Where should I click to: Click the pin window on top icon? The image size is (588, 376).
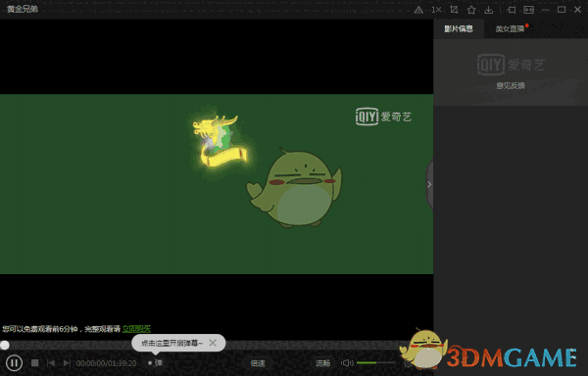tap(512, 10)
